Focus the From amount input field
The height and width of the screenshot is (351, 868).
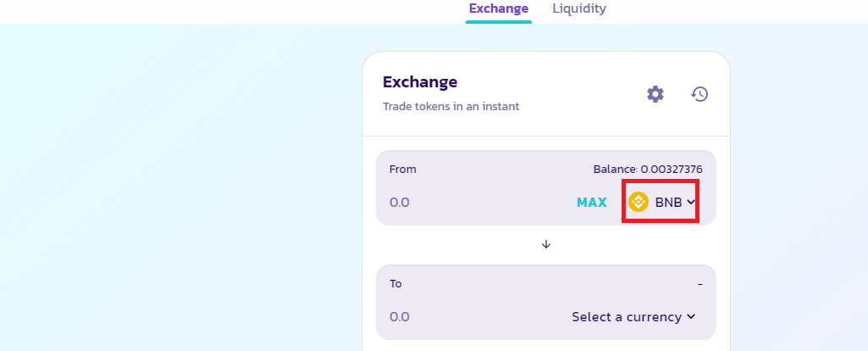pos(476,203)
